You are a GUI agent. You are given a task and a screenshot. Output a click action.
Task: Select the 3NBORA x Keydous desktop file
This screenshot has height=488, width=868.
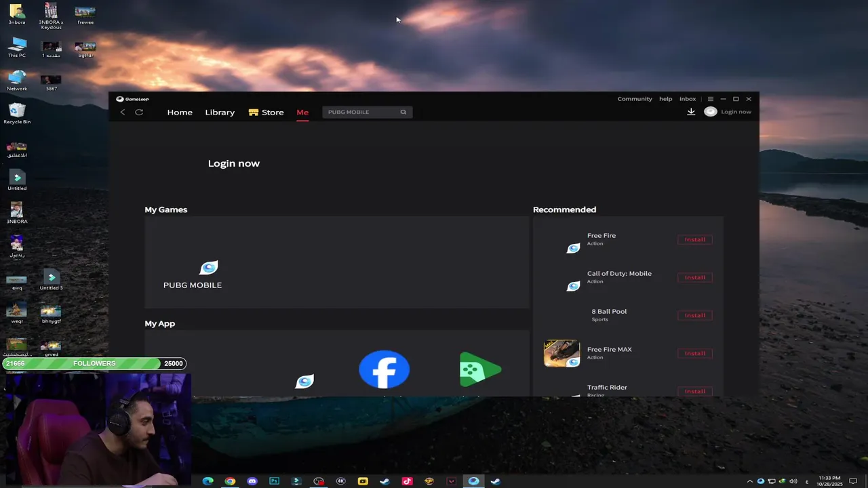point(51,16)
